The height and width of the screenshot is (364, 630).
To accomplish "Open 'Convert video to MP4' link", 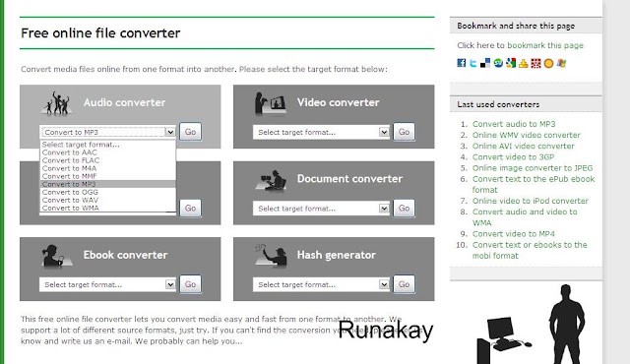I will pyautogui.click(x=514, y=234).
